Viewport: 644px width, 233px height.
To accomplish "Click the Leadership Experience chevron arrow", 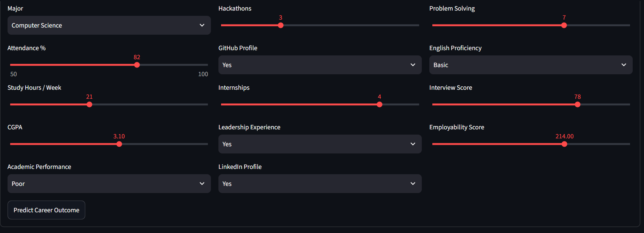I will pyautogui.click(x=413, y=144).
